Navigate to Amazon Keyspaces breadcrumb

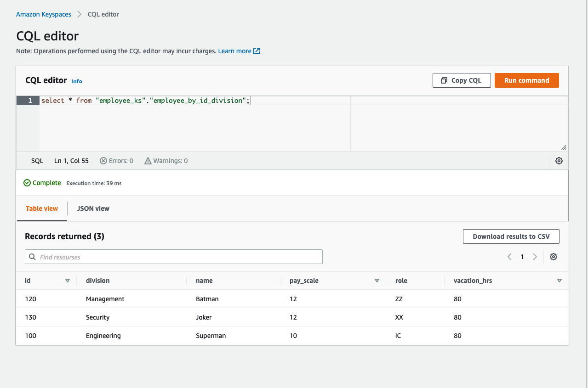[44, 14]
